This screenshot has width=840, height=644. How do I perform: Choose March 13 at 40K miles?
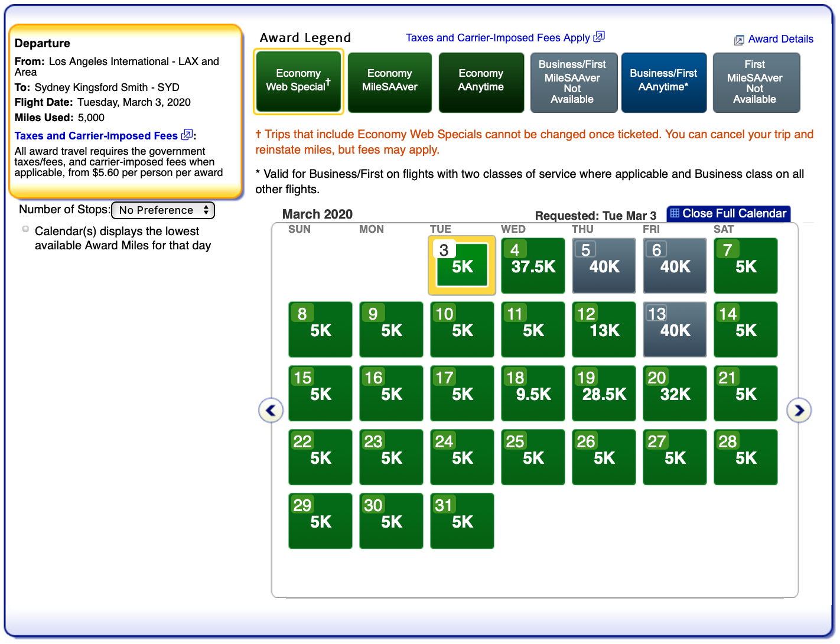tap(675, 330)
